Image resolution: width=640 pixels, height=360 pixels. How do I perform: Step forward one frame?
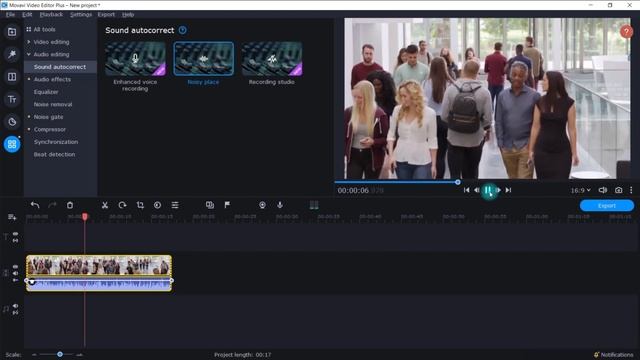(x=498, y=190)
